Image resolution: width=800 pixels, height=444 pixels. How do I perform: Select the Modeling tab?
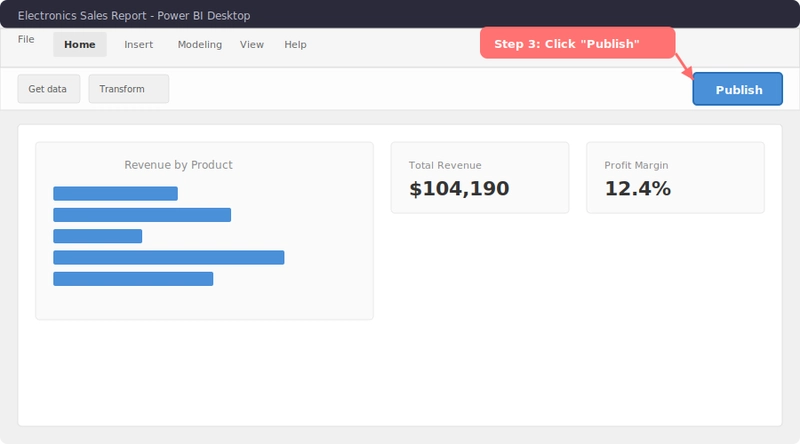coord(200,45)
